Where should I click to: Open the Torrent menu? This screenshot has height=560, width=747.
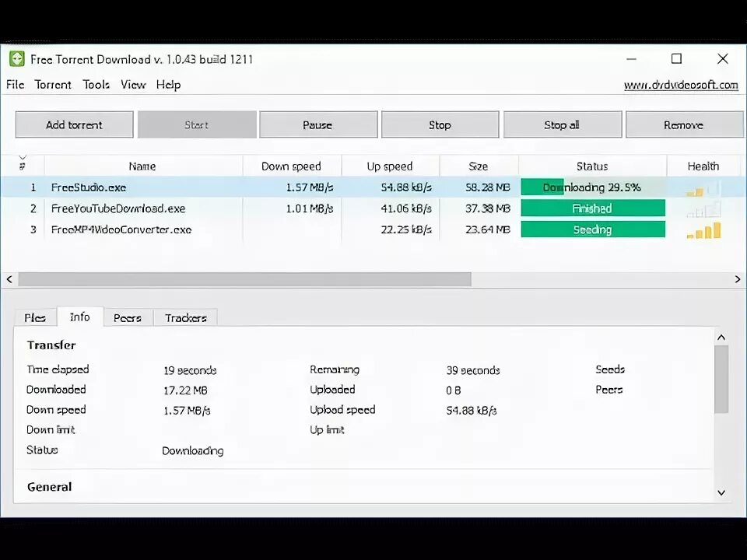53,85
